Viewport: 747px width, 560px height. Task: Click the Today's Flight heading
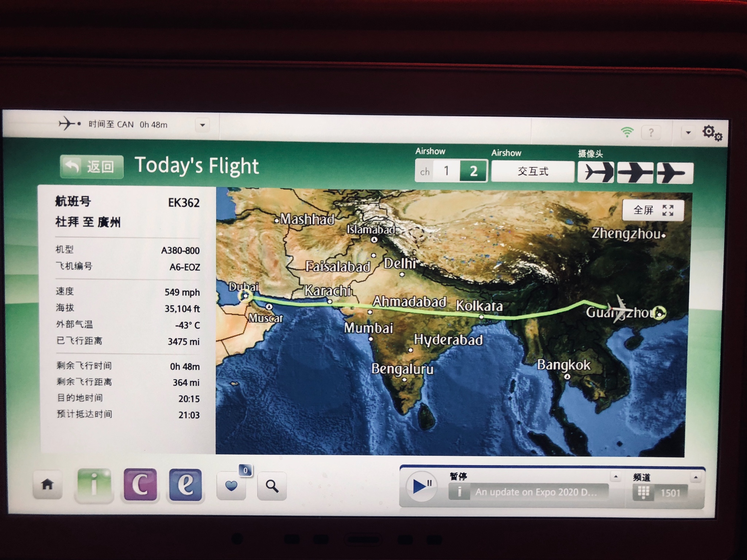[197, 166]
